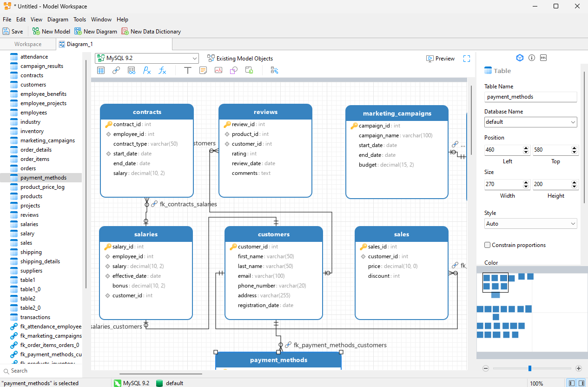Open the View menu
This screenshot has height=387, width=588.
(x=36, y=20)
